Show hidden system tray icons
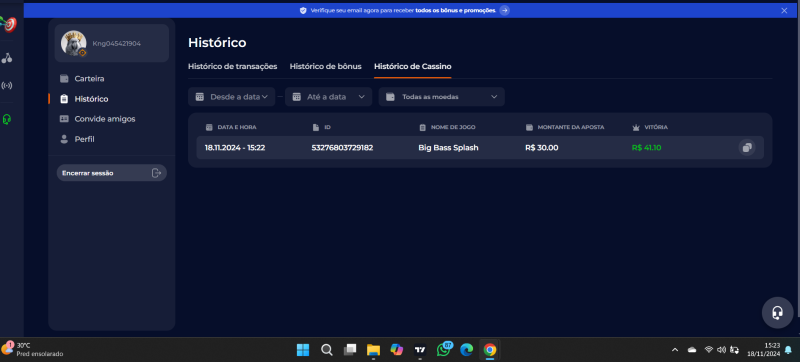Screen dimensions: 800x362 coord(675,350)
